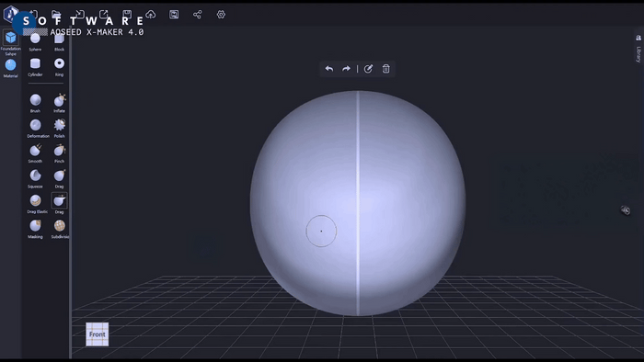Choose the Deformation tool
644x362 pixels.
pyautogui.click(x=38, y=129)
